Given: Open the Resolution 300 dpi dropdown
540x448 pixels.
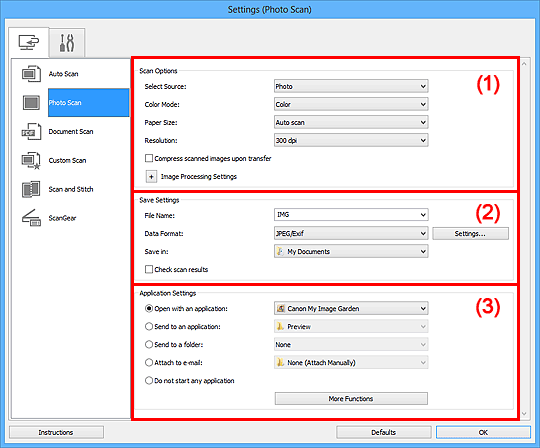Looking at the screenshot, I should [351, 140].
